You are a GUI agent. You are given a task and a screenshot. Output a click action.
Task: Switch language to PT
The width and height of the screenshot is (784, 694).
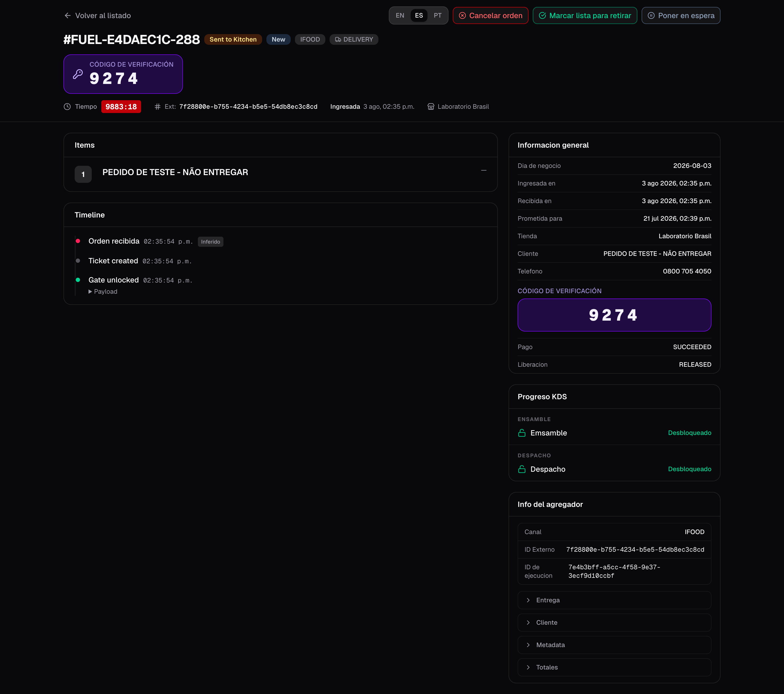pos(437,16)
